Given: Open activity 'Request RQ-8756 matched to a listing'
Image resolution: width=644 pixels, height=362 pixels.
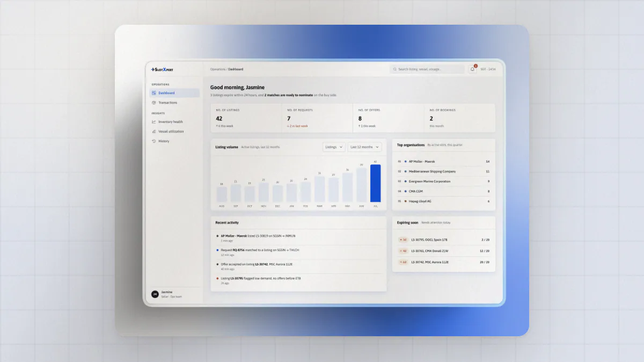Looking at the screenshot, I should coord(298,252).
